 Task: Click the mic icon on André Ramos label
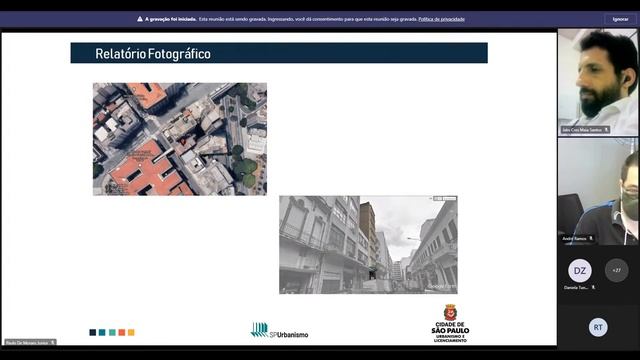point(591,238)
